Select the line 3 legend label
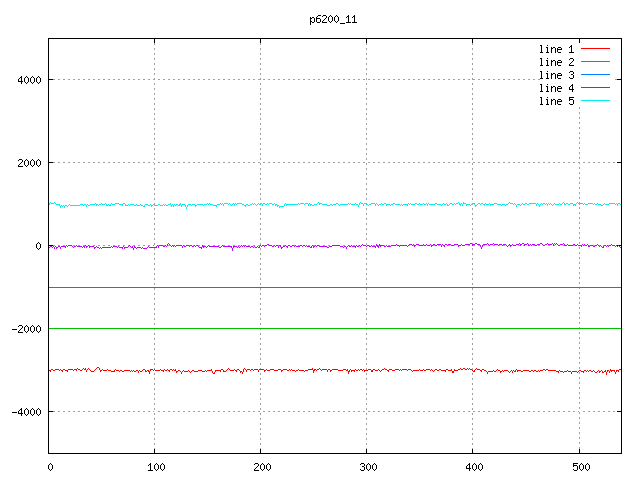 [556, 75]
